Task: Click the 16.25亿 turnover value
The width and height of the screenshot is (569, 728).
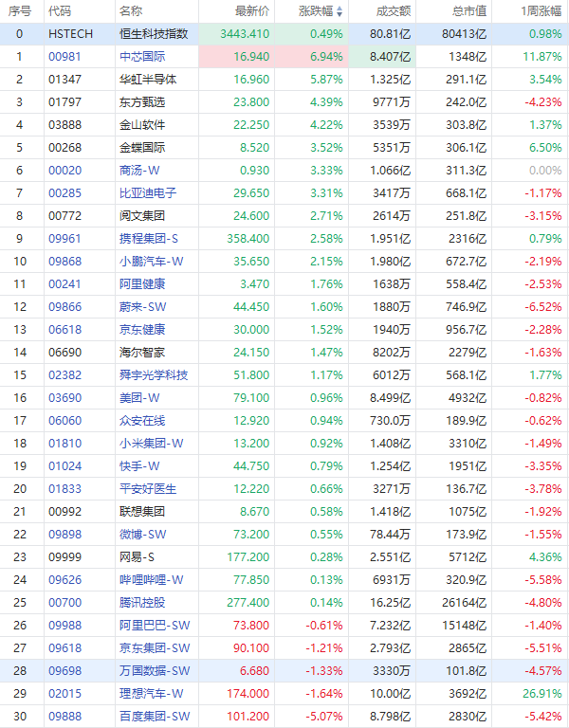Action: click(390, 603)
